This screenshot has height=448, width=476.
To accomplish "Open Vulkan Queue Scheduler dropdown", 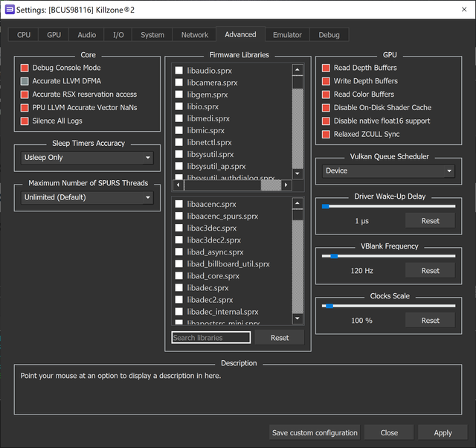I will (x=388, y=171).
